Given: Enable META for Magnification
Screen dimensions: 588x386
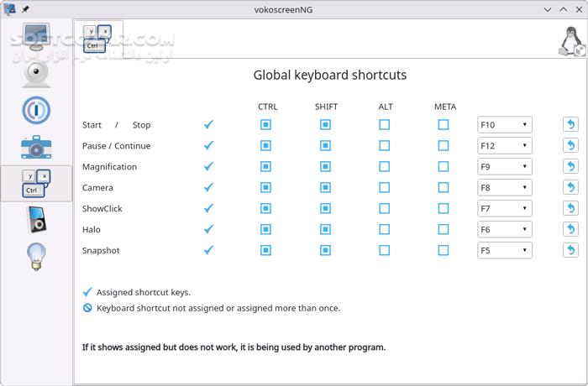Looking at the screenshot, I should pos(444,166).
